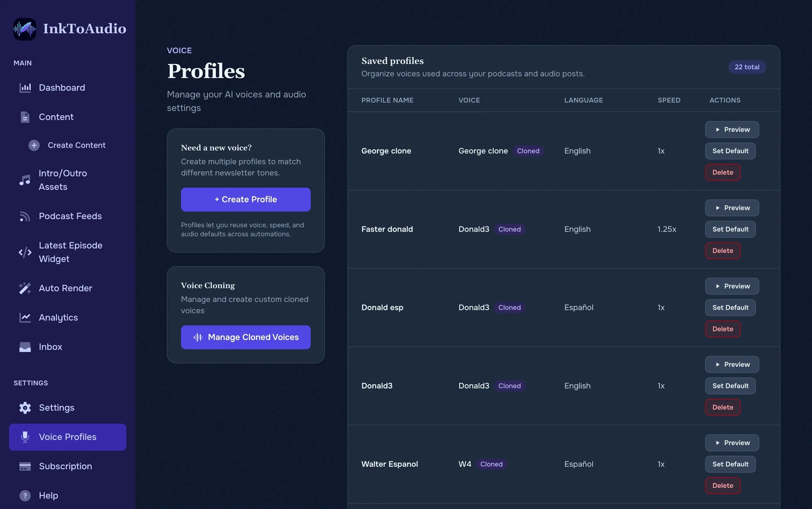The width and height of the screenshot is (812, 509).
Task: Click the Manage Cloned Voices button
Action: click(x=246, y=337)
